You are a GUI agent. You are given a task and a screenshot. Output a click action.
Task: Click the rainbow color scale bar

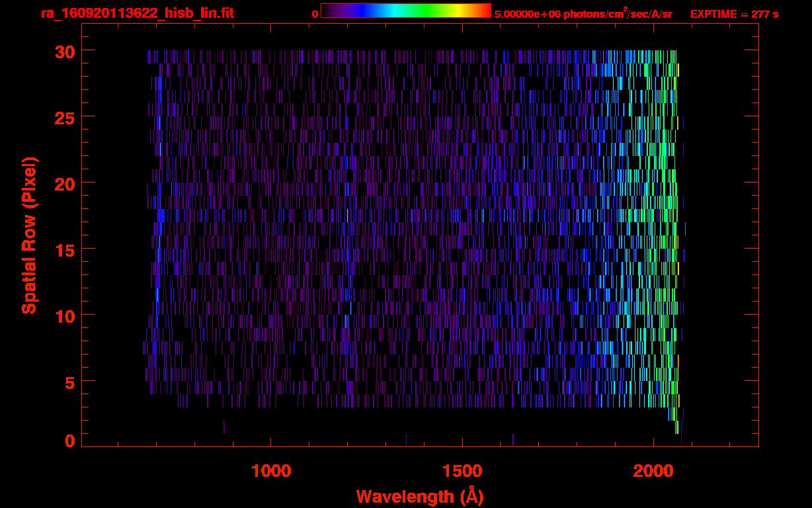click(406, 11)
